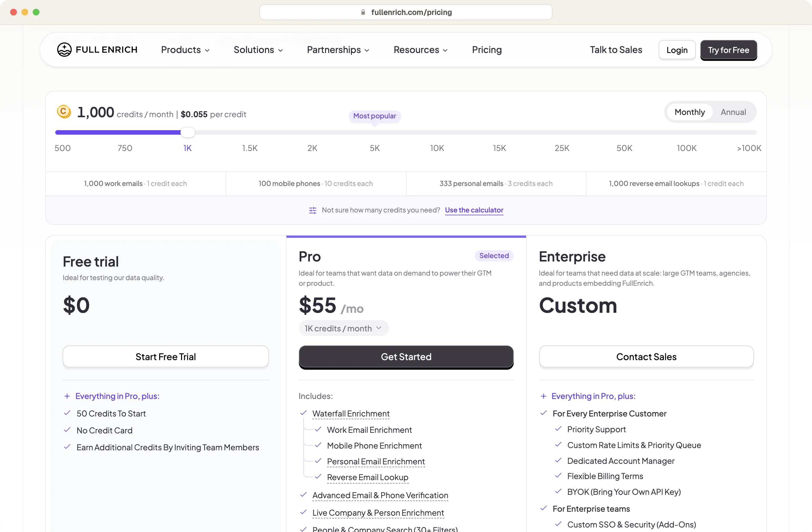Click Personal Email Enrichment feature text
The width and height of the screenshot is (812, 532).
(376, 461)
